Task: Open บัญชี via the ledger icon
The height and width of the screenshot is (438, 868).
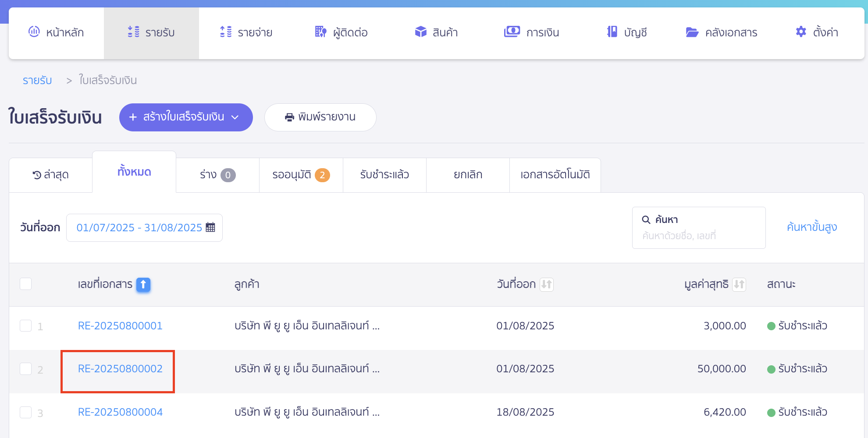Action: 611,32
